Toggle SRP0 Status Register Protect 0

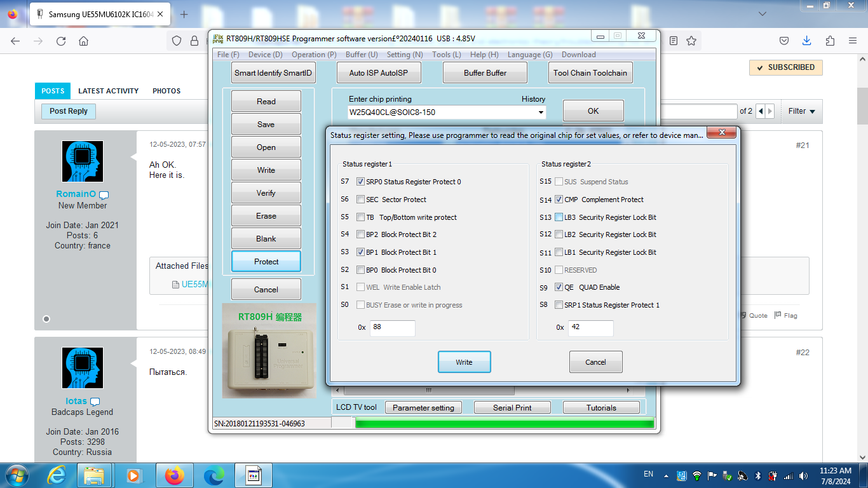361,182
